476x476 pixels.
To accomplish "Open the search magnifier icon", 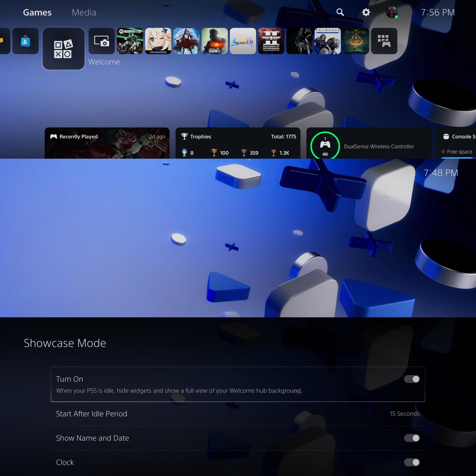I will (340, 12).
